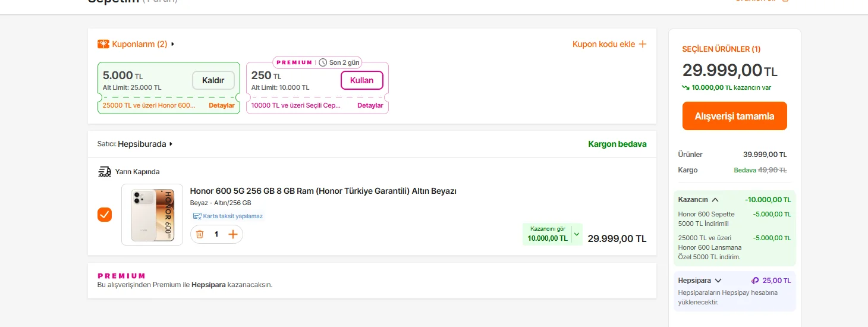868x327 pixels.
Task: Click Honor 600 Sepette 5000 TL İndirimli!
Action: pyautogui.click(x=707, y=219)
